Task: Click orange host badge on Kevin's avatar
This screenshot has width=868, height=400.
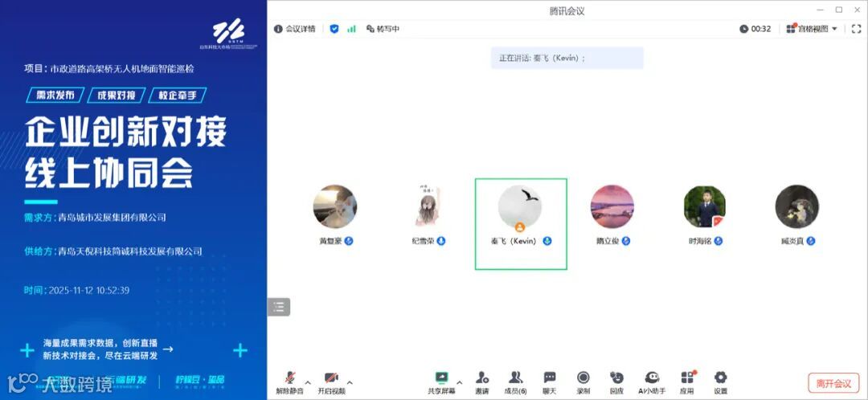Action: click(520, 227)
